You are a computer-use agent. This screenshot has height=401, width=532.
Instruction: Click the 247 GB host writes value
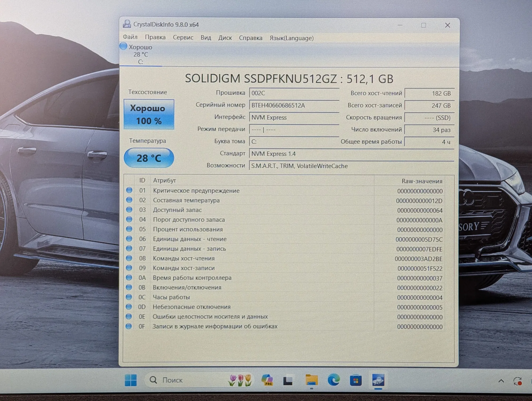tap(429, 106)
